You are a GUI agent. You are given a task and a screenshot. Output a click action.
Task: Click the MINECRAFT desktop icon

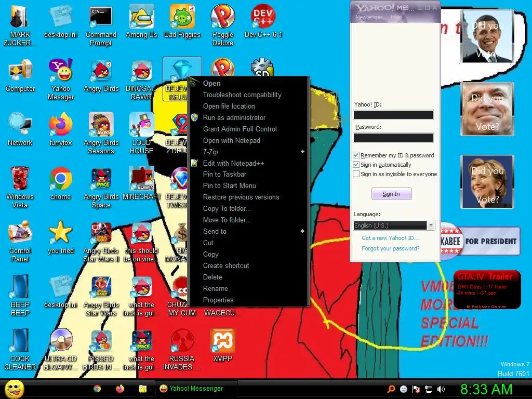[141, 184]
